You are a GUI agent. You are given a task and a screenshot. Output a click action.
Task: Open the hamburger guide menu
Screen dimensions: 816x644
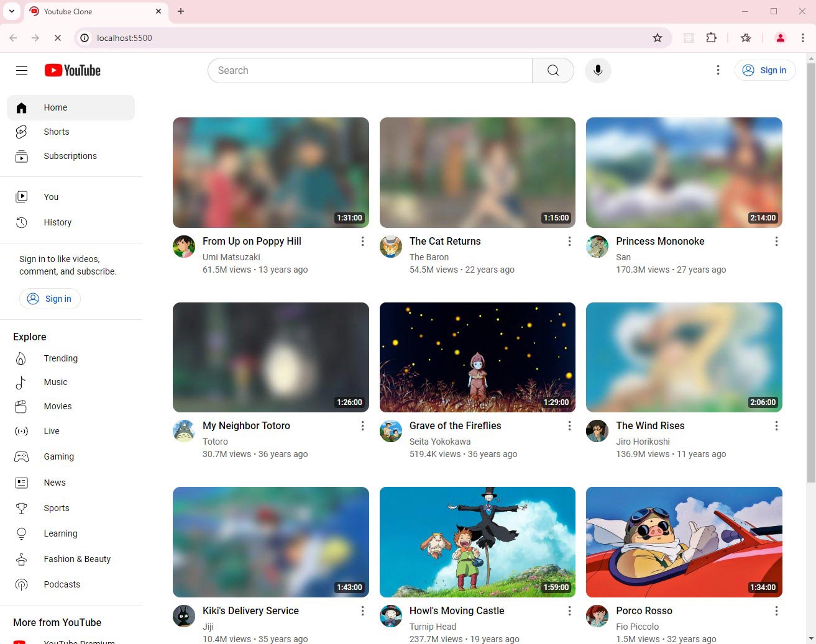[22, 70]
